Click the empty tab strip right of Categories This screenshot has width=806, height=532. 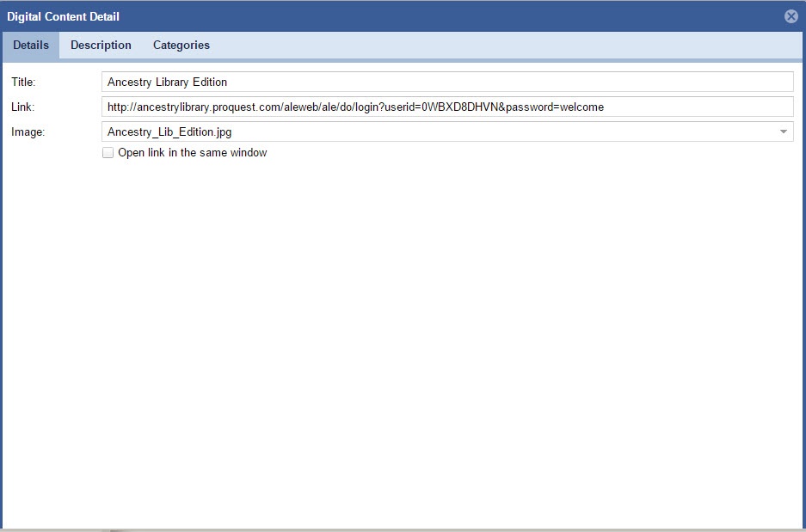[x=508, y=46]
